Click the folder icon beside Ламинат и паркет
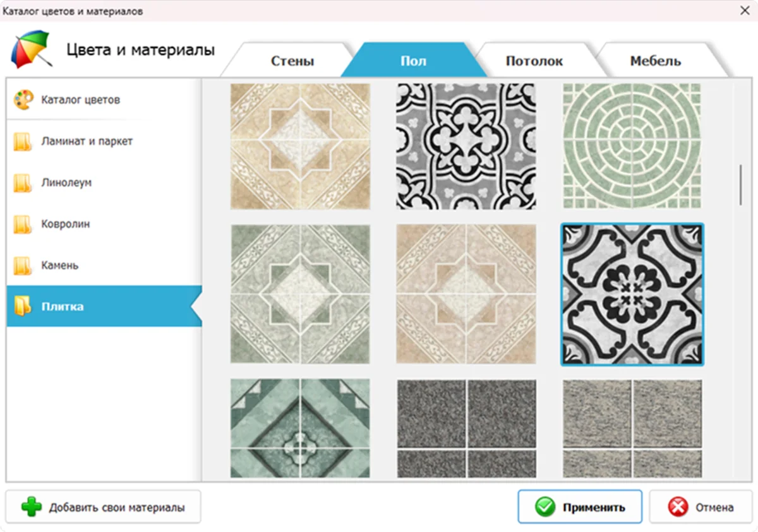The width and height of the screenshot is (758, 532). (x=23, y=141)
